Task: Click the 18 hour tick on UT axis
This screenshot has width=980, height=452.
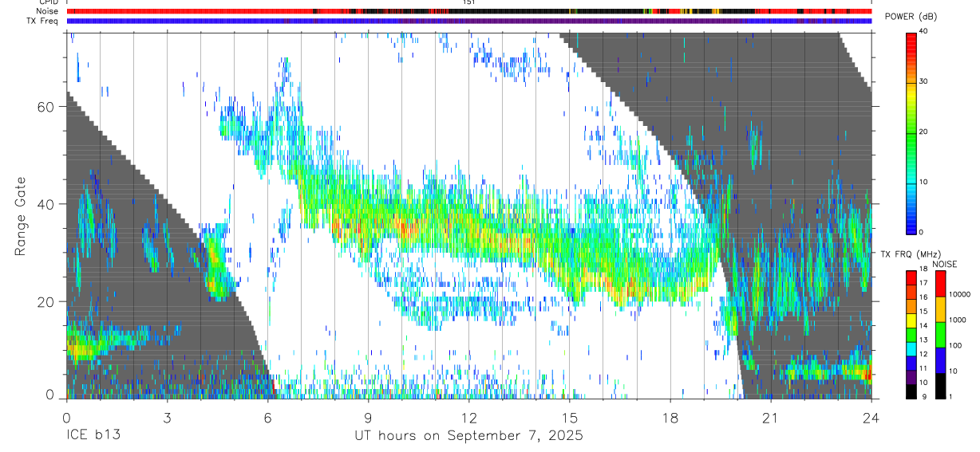Action: coord(670,416)
